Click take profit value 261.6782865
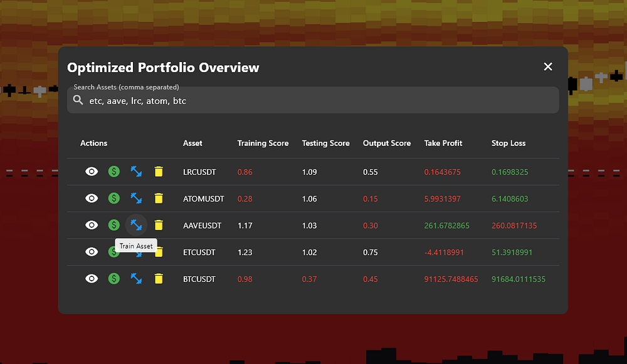 point(446,226)
